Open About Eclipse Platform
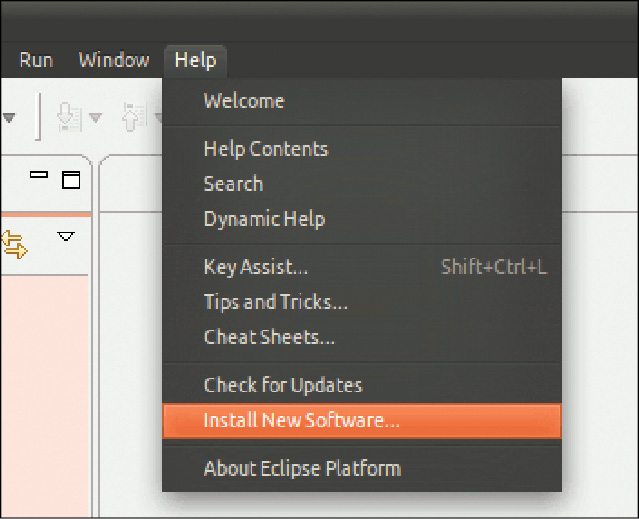639x519 pixels. tap(302, 468)
